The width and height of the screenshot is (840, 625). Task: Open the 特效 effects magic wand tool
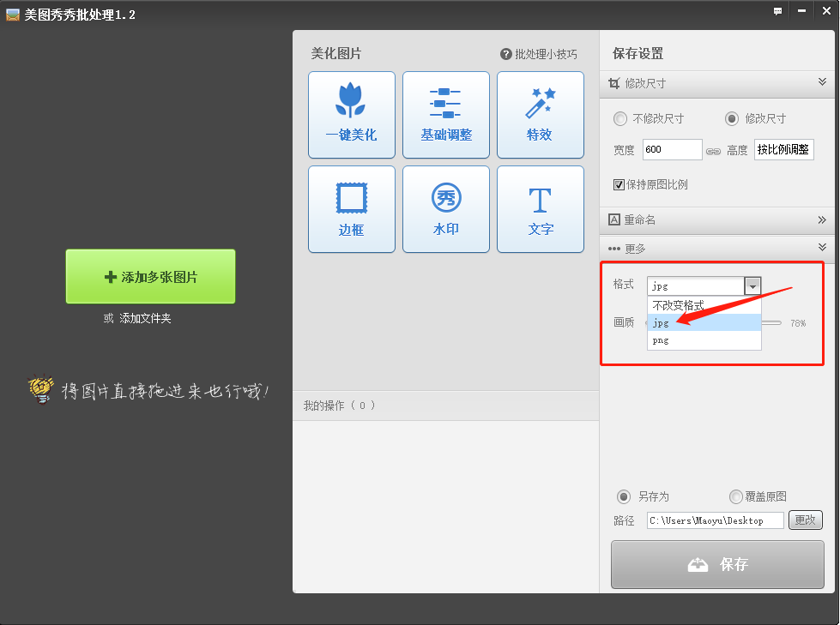540,115
